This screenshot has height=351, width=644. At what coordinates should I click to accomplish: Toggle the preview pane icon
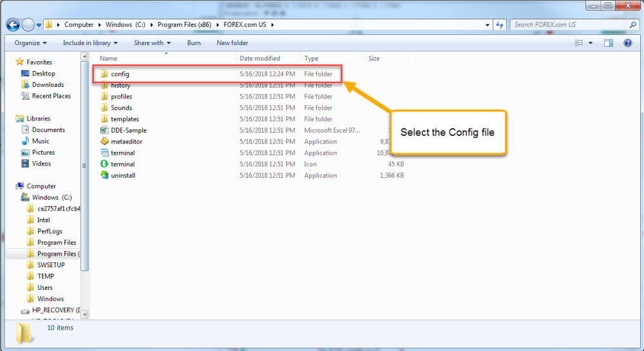(609, 43)
